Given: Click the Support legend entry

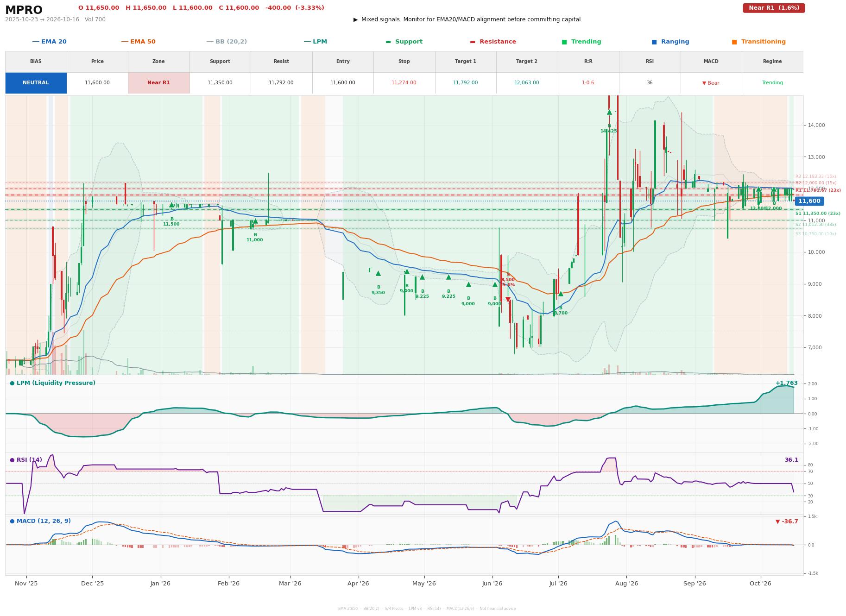Looking at the screenshot, I should pyautogui.click(x=404, y=42).
